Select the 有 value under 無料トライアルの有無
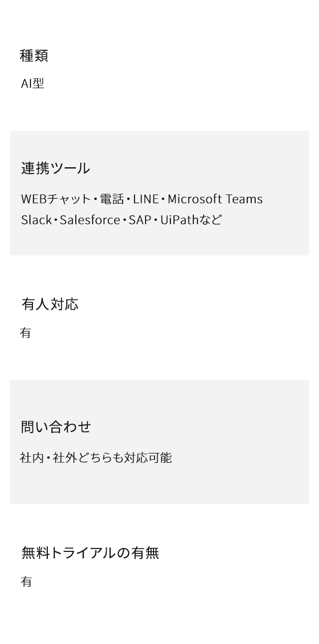Viewport: 319px width, 644px height. pos(26,582)
